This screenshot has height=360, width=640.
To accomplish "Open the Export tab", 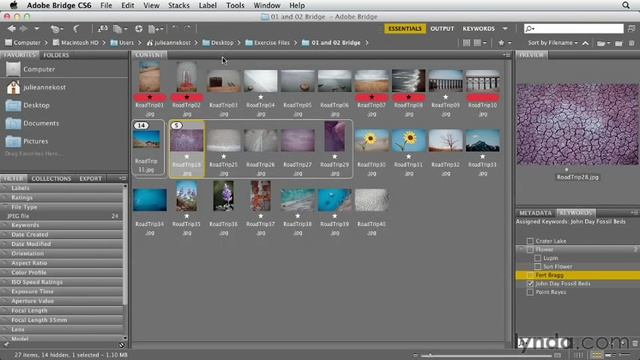I will click(x=91, y=178).
